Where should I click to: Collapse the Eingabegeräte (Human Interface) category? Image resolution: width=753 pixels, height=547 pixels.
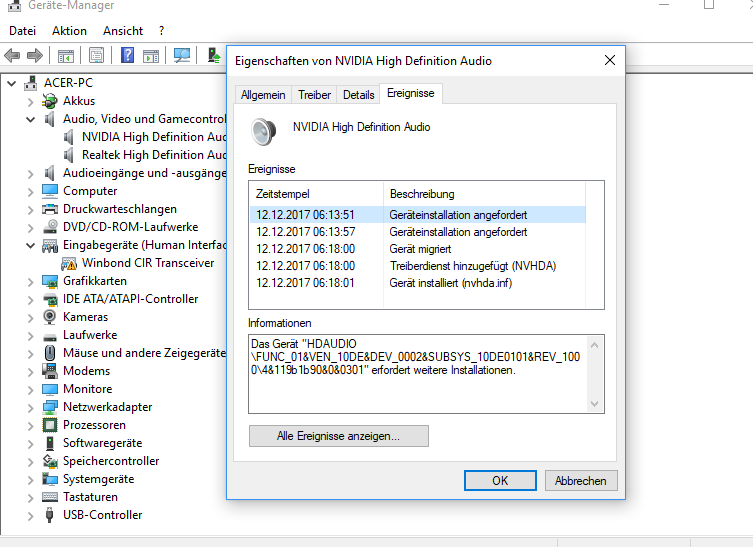[x=30, y=245]
